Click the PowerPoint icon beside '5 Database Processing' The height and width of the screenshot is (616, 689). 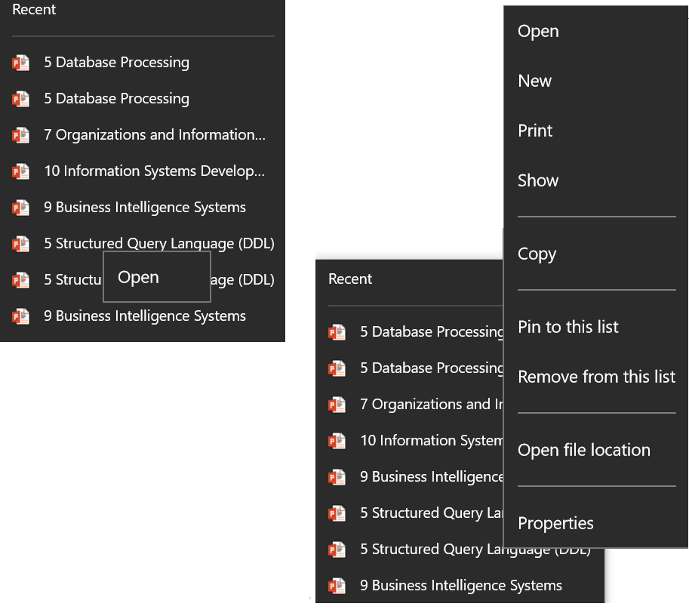point(20,62)
